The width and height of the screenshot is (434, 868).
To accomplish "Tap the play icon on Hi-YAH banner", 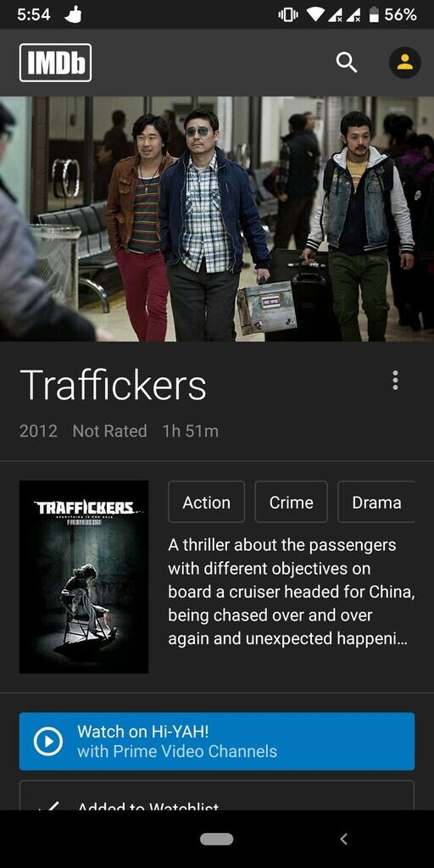I will click(x=48, y=741).
